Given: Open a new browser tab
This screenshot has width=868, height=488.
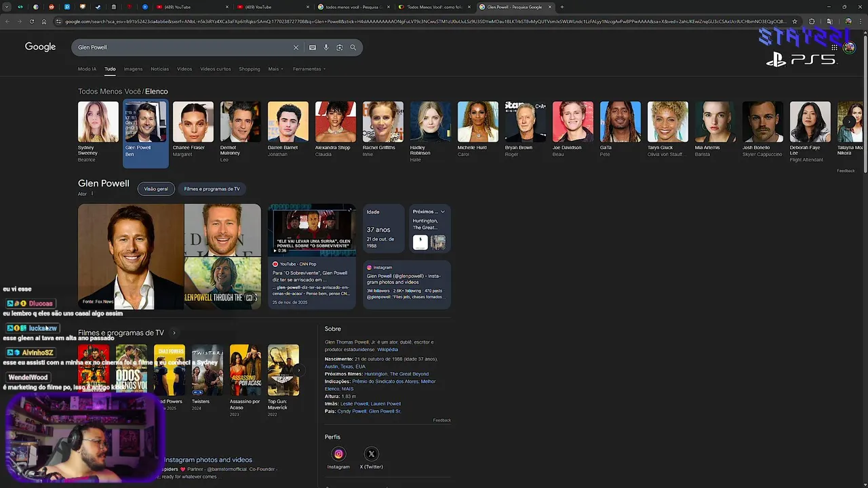Looking at the screenshot, I should (x=561, y=7).
